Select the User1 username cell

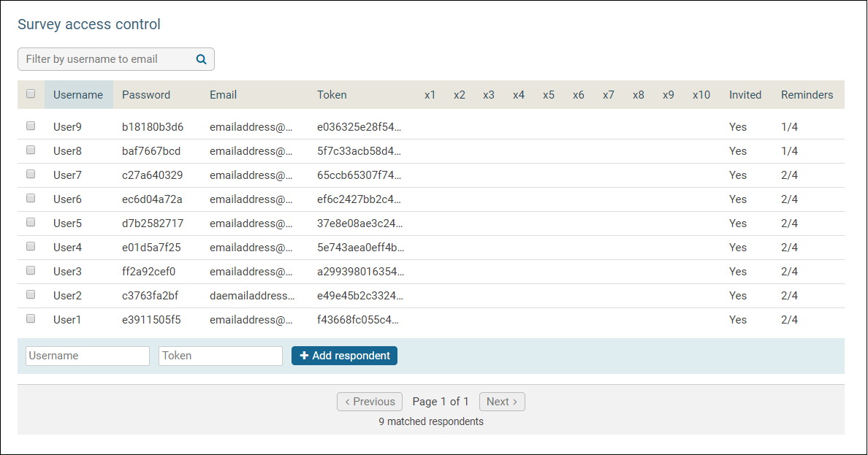(x=67, y=319)
